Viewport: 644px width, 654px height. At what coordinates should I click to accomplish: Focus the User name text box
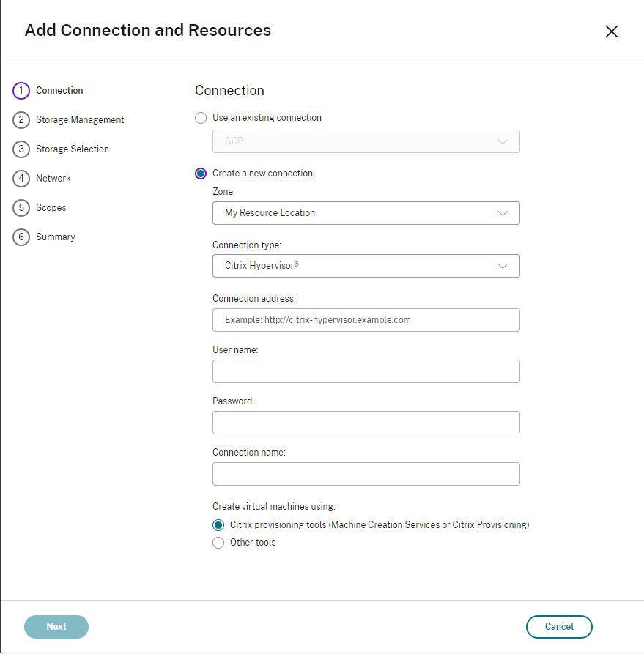coord(366,371)
